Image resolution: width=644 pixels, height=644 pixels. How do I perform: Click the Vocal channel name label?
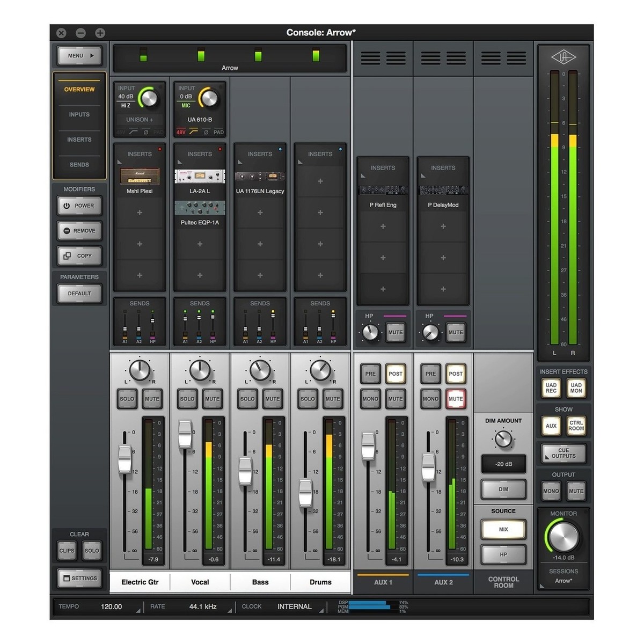[x=200, y=582]
